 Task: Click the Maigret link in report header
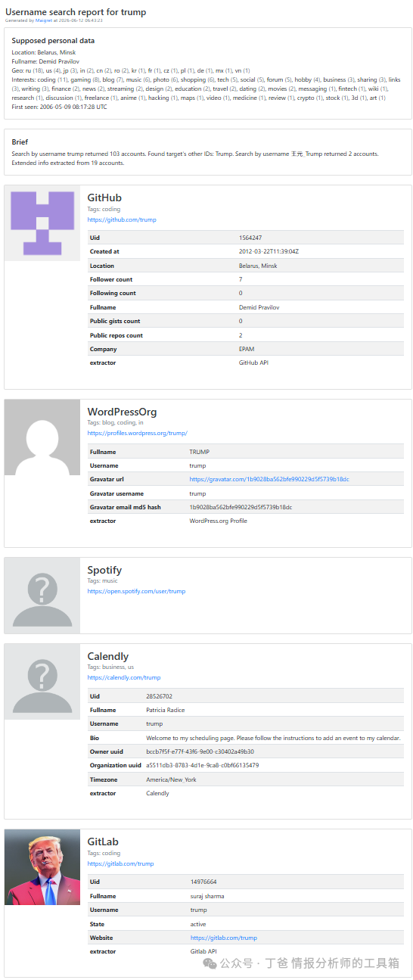point(43,20)
